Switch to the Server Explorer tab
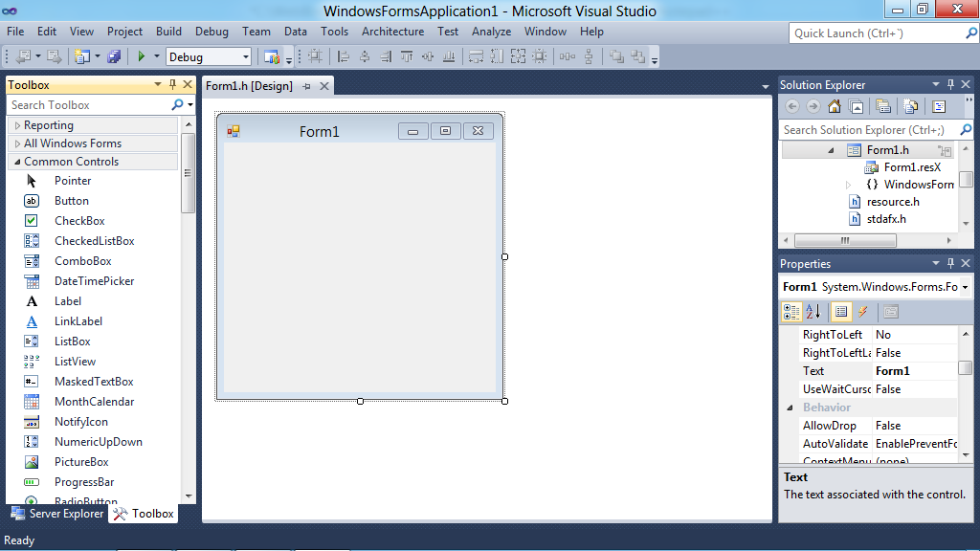The image size is (980, 551). click(x=56, y=514)
